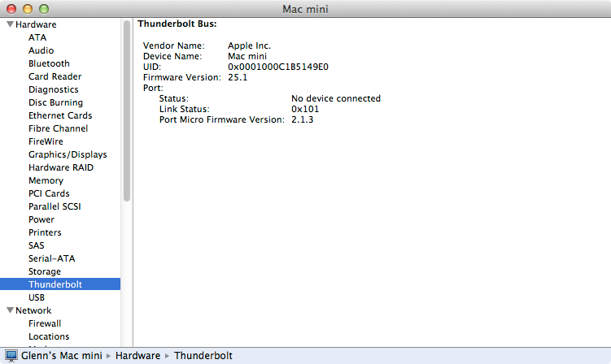
Task: Open Parallel SCSI section
Action: pos(55,206)
